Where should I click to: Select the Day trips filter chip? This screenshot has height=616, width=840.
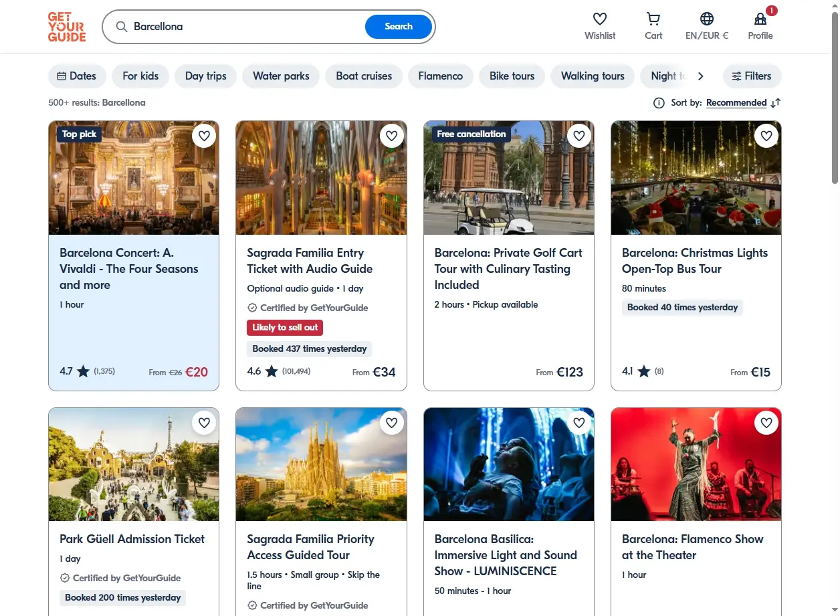(x=205, y=76)
